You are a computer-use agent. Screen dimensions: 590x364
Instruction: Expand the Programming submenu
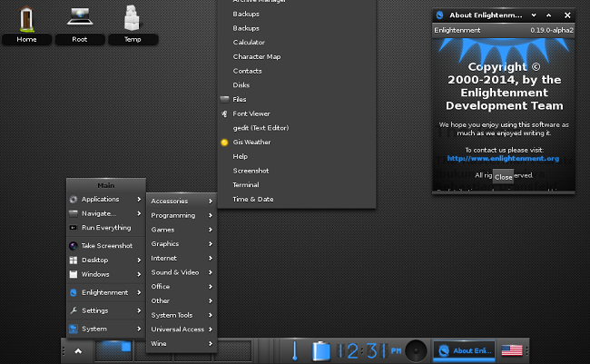point(182,215)
